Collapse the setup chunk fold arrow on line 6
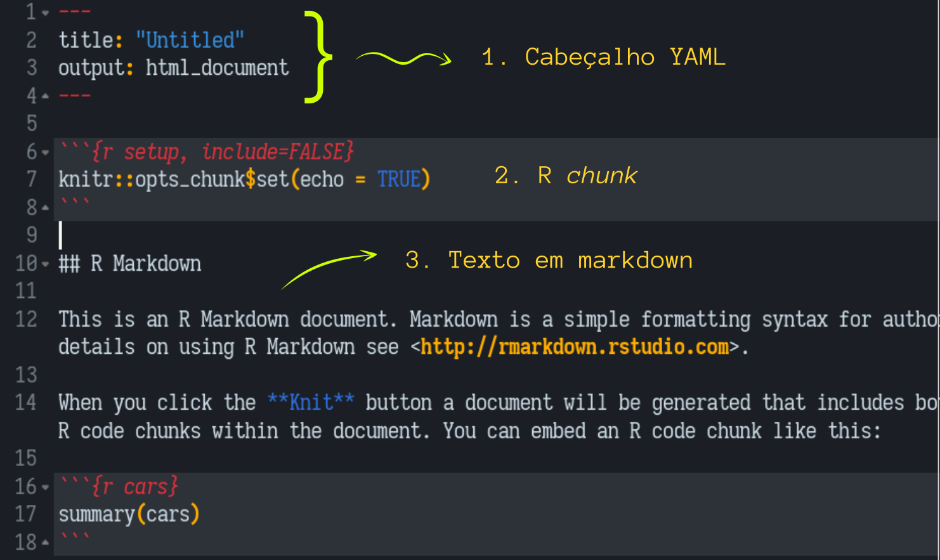This screenshot has height=560, width=940. pyautogui.click(x=46, y=153)
